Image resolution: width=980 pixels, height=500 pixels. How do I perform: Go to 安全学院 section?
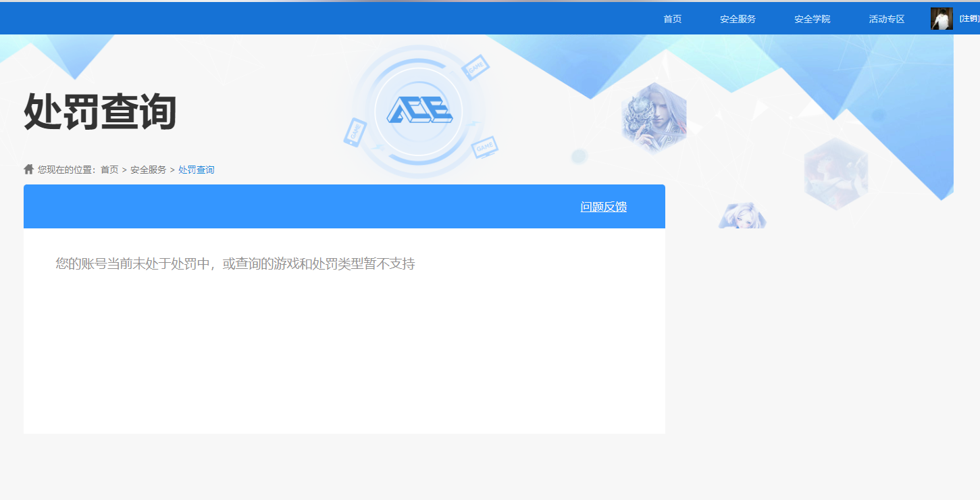pos(812,19)
